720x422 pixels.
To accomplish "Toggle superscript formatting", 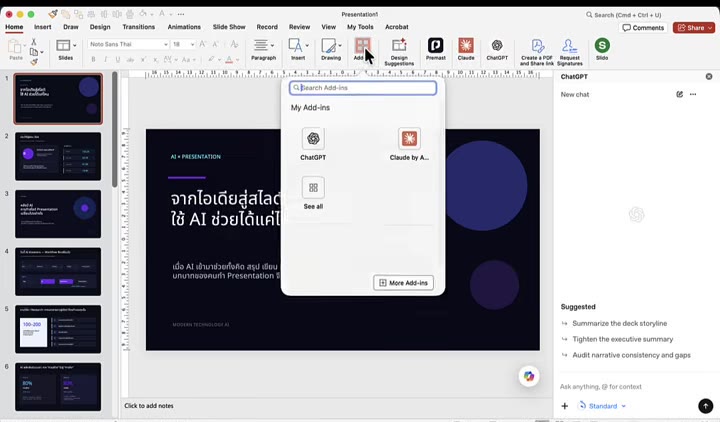I will click(x=143, y=59).
